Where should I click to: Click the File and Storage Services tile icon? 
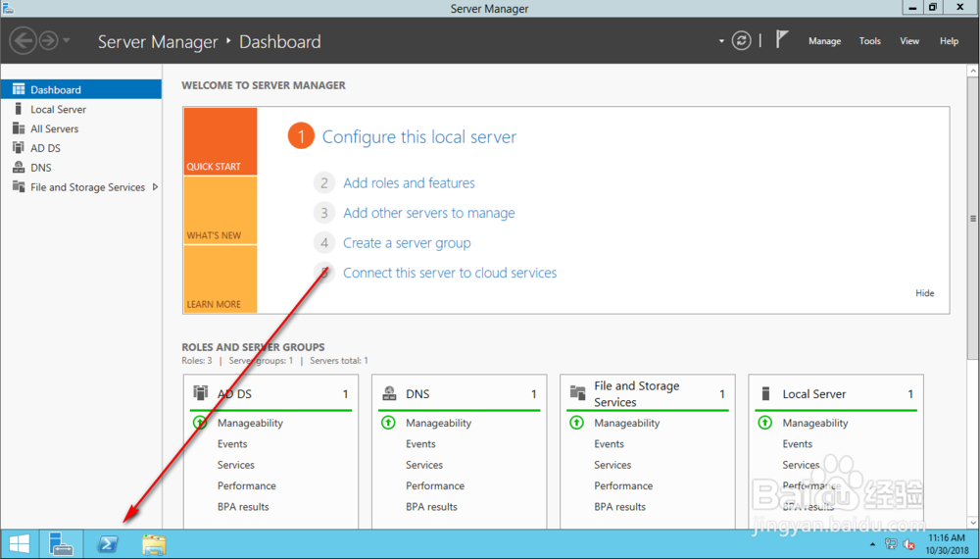tap(577, 393)
